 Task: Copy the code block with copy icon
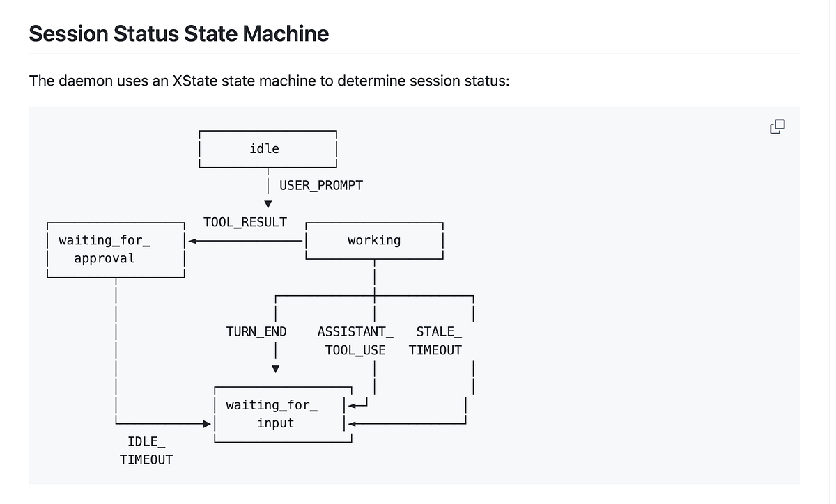tap(777, 126)
